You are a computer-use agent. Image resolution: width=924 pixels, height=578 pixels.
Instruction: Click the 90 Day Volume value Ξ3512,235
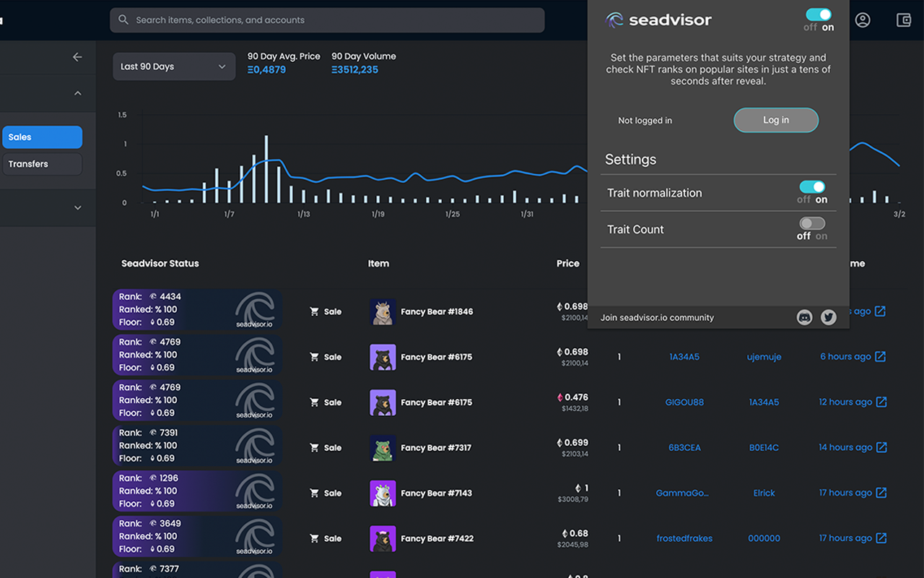(354, 70)
